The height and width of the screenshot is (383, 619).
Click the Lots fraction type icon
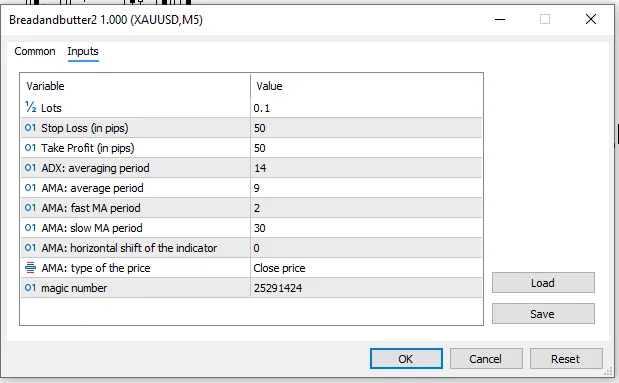click(30, 107)
